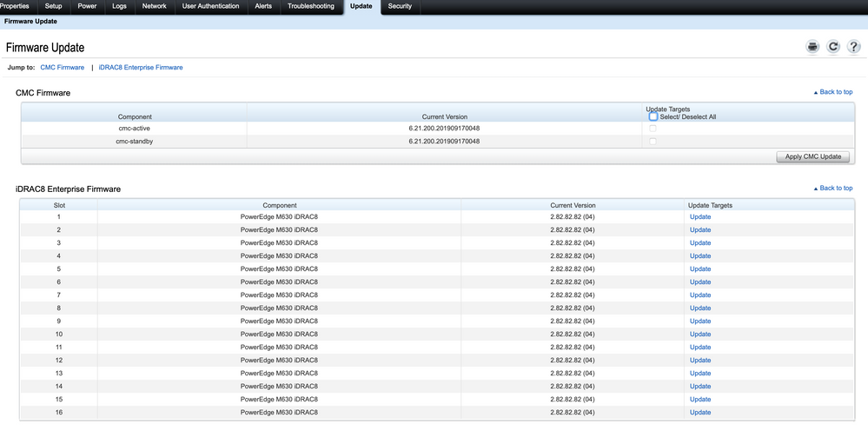The height and width of the screenshot is (444, 868).
Task: Click the Apply CMC Update button
Action: tap(812, 156)
